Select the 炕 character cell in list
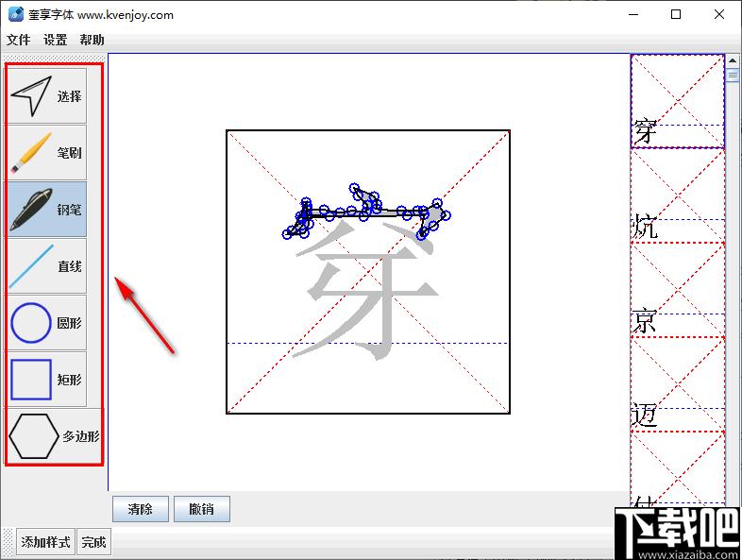 pyautogui.click(x=678, y=195)
